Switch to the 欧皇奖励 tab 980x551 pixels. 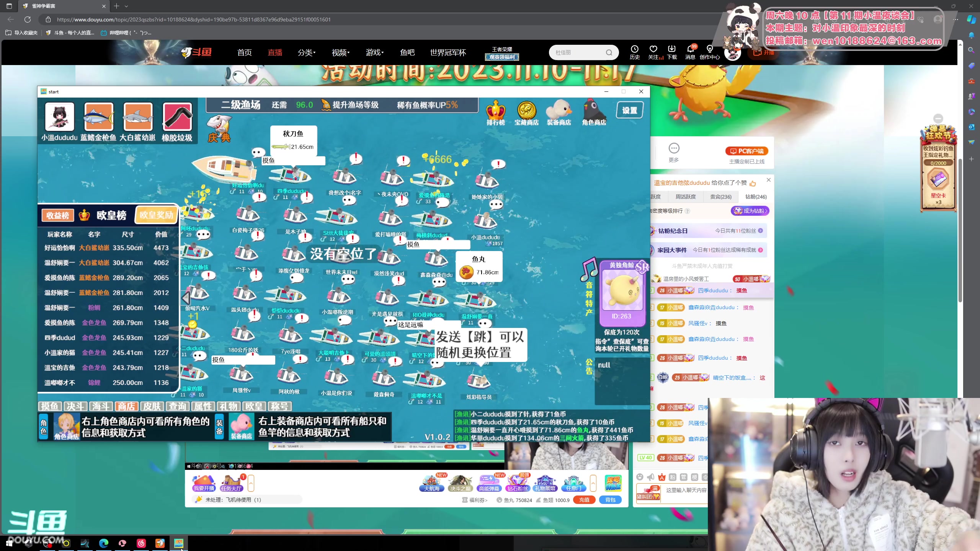click(x=157, y=215)
